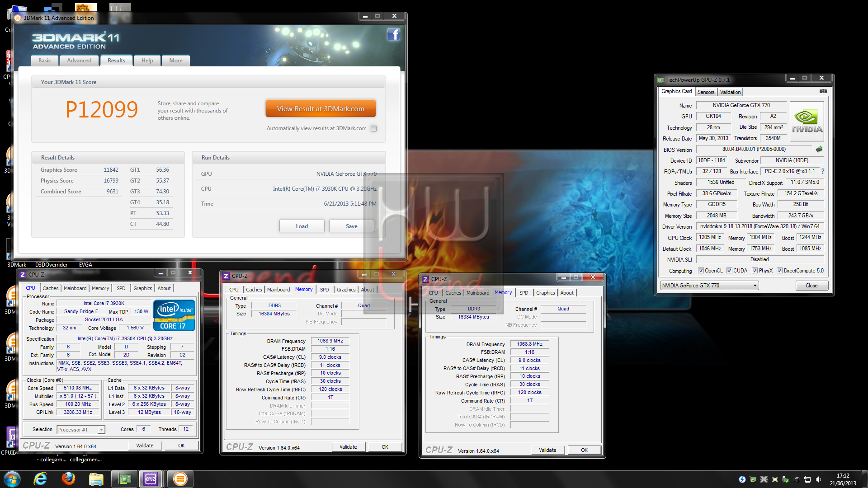Open the Windows Start menu
Viewport: 868px width, 488px height.
point(12,479)
